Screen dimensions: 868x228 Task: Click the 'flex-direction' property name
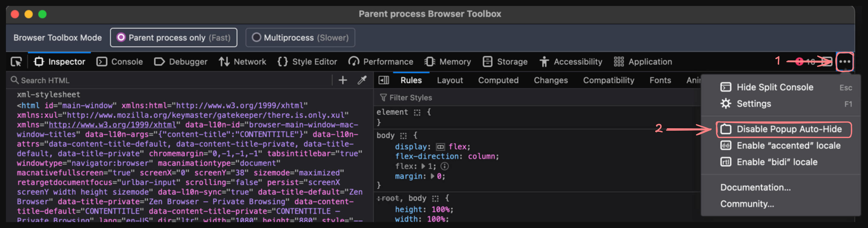click(427, 157)
